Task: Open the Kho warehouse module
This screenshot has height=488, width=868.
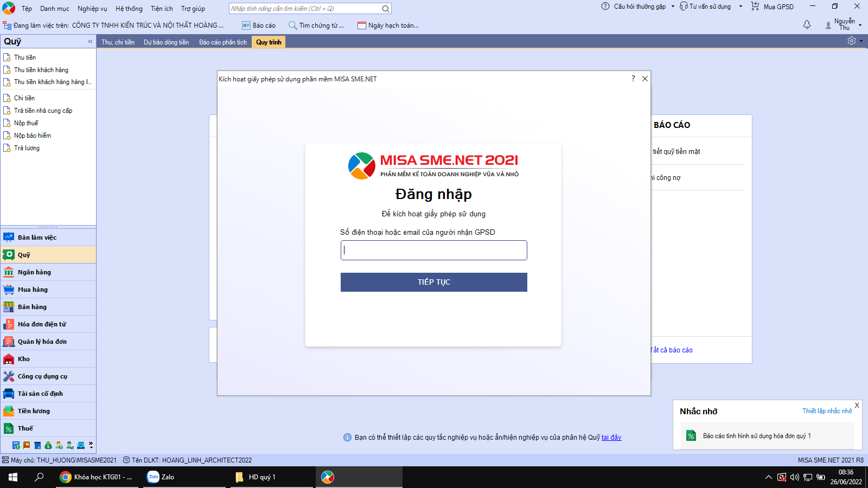Action: (48, 359)
